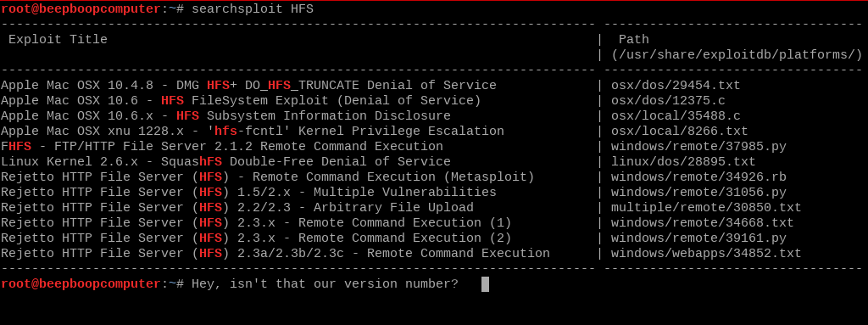Image resolution: width=868 pixels, height=325 pixels.
Task: Select the osx/local/35488.c path text
Action: pos(676,116)
